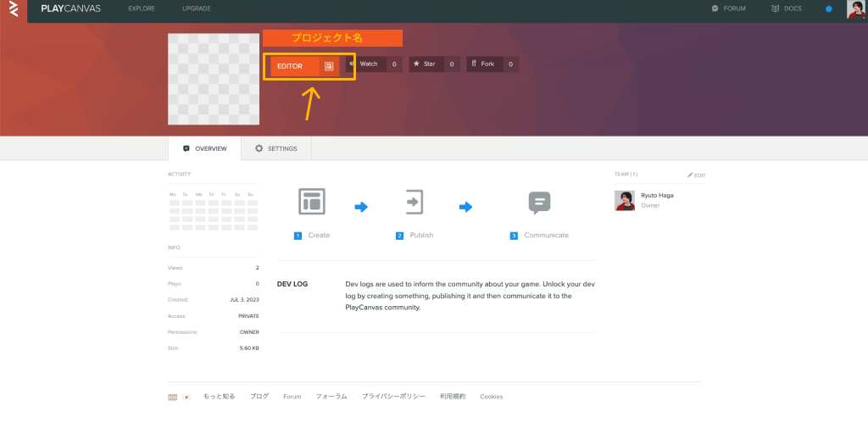The image size is (868, 434).
Task: Click the JUL 3, 2023 created date
Action: coord(244,299)
